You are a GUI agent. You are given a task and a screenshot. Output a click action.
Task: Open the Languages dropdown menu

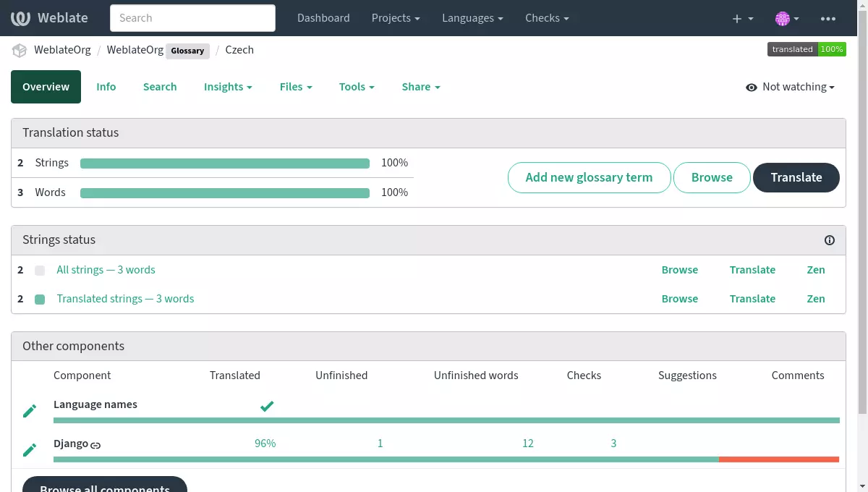coord(473,18)
